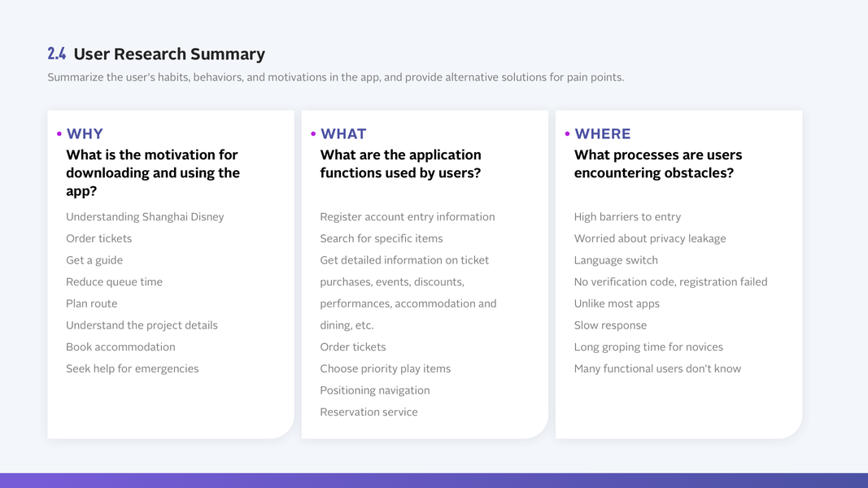Click the summary subtitle sentence under the title

(x=335, y=77)
